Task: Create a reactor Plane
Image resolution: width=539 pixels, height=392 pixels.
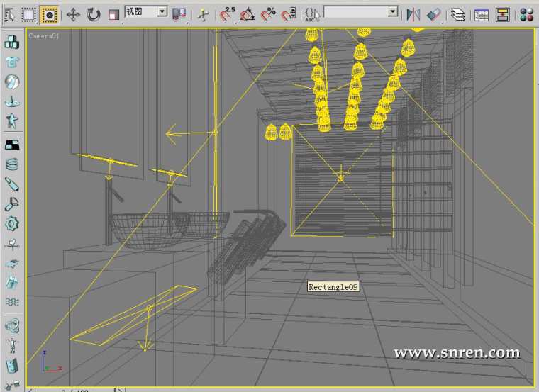Action: coord(12,145)
